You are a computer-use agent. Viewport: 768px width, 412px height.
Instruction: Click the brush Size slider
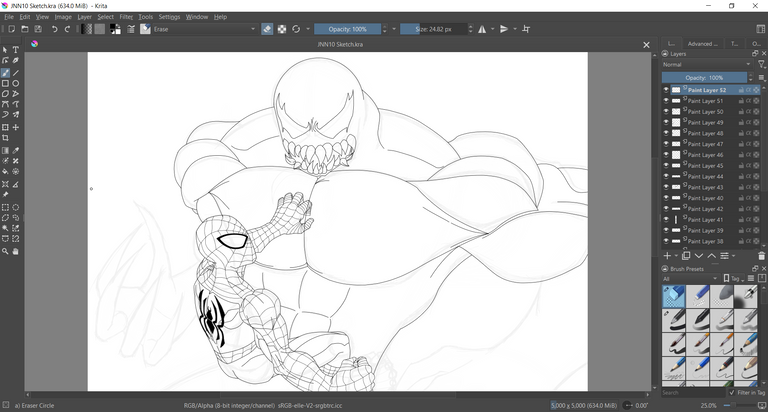pyautogui.click(x=433, y=29)
